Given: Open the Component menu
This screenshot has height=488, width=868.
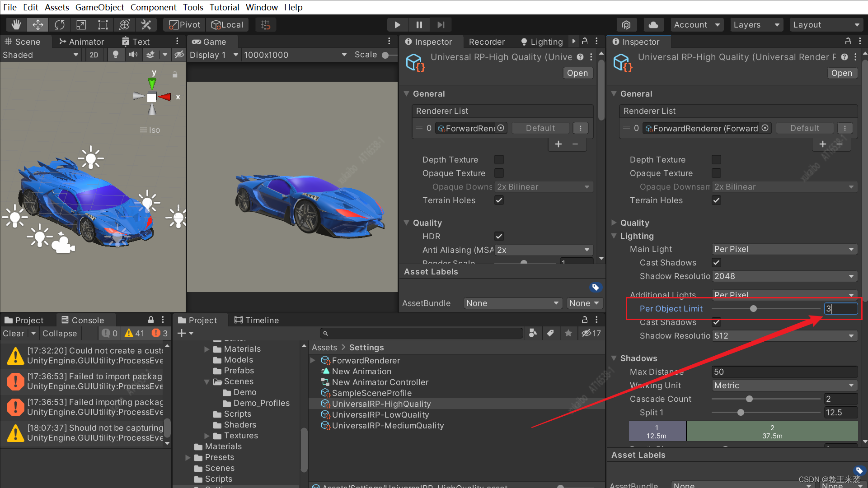Looking at the screenshot, I should [153, 7].
